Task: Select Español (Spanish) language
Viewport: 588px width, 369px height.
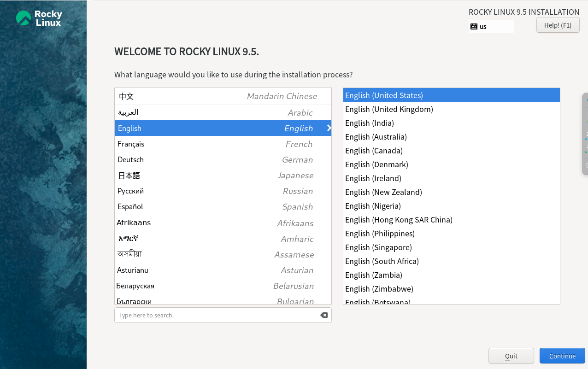Action: point(223,206)
